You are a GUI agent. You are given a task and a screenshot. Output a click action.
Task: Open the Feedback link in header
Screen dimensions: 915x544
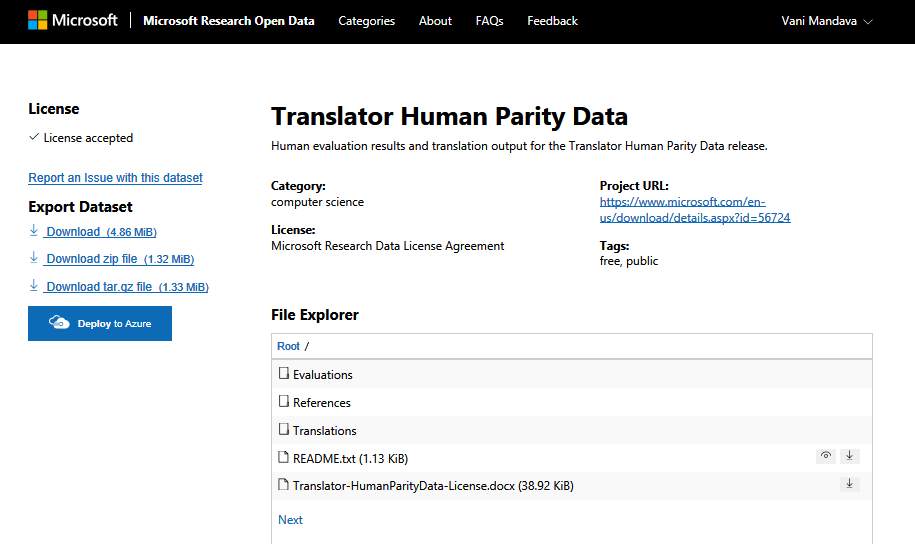tap(552, 21)
